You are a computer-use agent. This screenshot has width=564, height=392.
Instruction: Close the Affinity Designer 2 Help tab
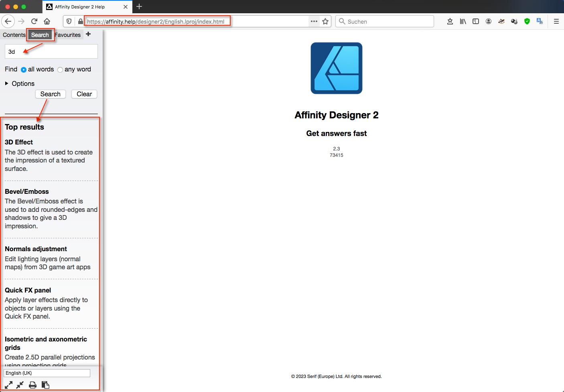coord(126,7)
